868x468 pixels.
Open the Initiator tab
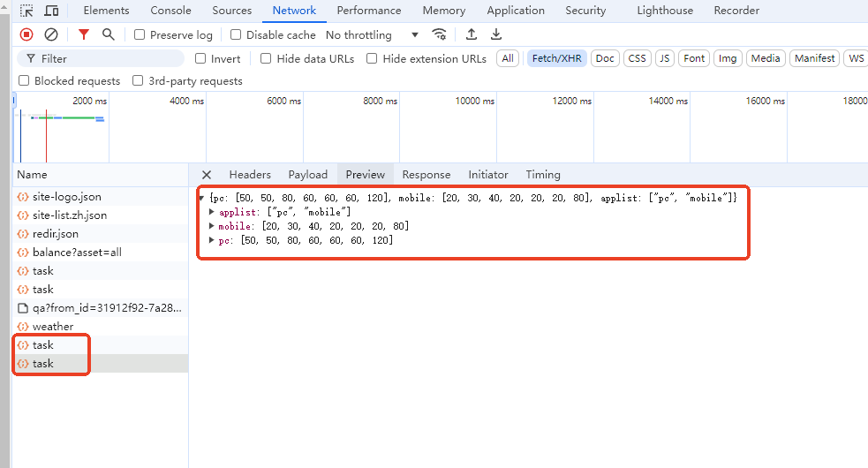click(x=488, y=175)
